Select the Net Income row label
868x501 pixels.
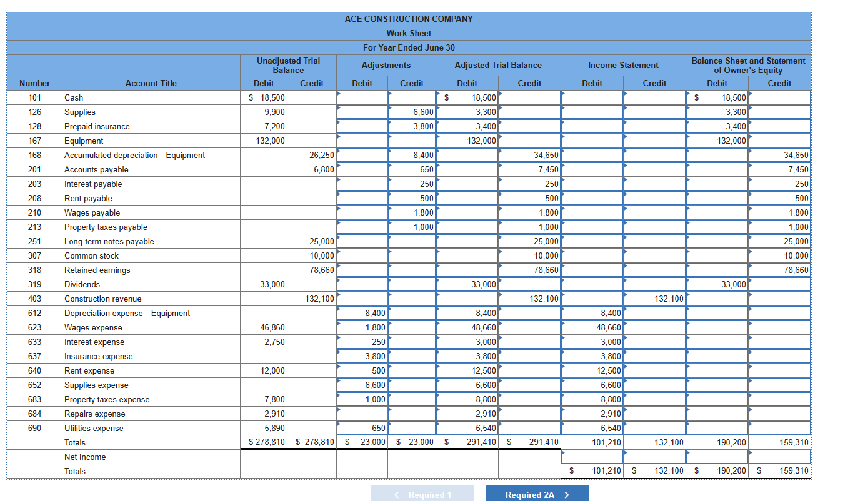point(85,457)
